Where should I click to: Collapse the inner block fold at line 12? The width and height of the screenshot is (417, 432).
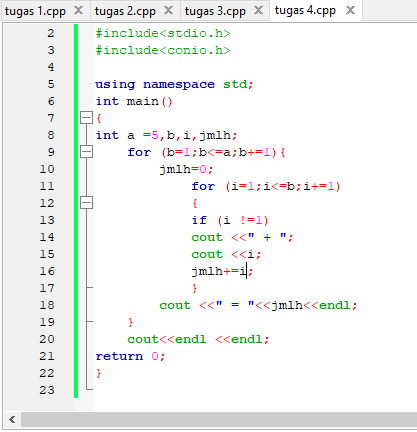click(86, 203)
